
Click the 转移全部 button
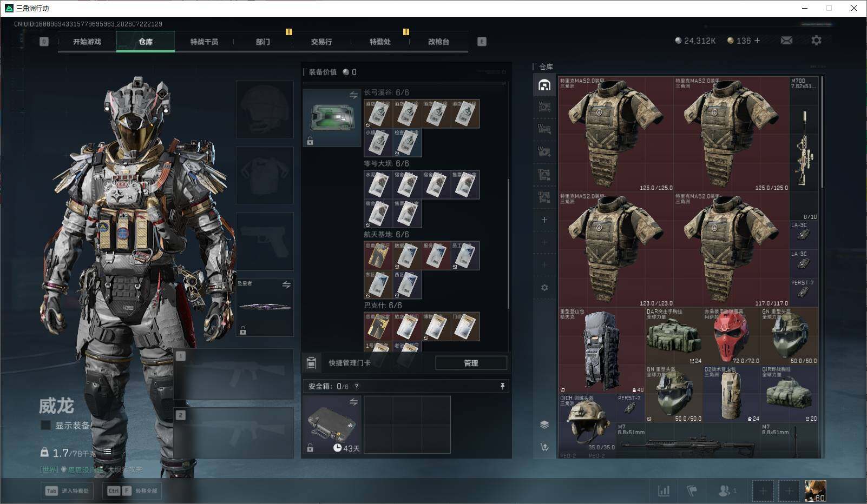[133, 491]
